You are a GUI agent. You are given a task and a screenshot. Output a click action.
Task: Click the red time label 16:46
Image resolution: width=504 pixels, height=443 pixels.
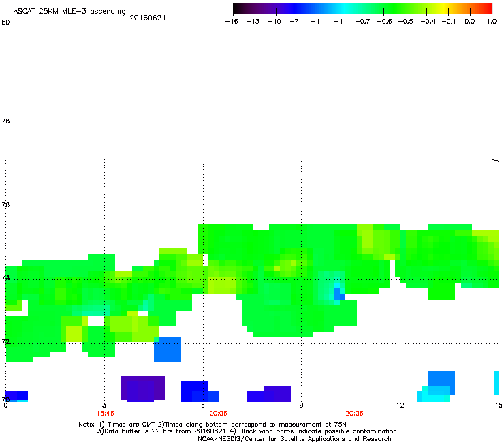105,414
